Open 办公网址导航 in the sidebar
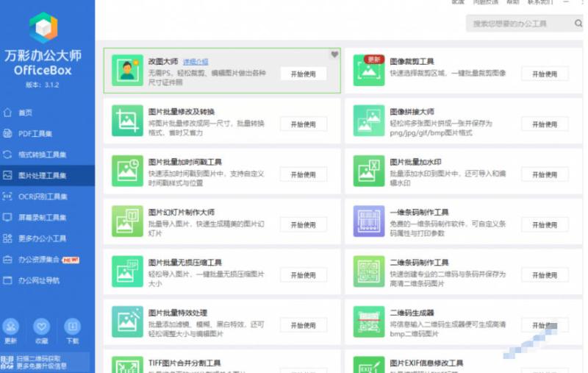Image resolution: width=588 pixels, height=373 pixels. click(x=47, y=280)
